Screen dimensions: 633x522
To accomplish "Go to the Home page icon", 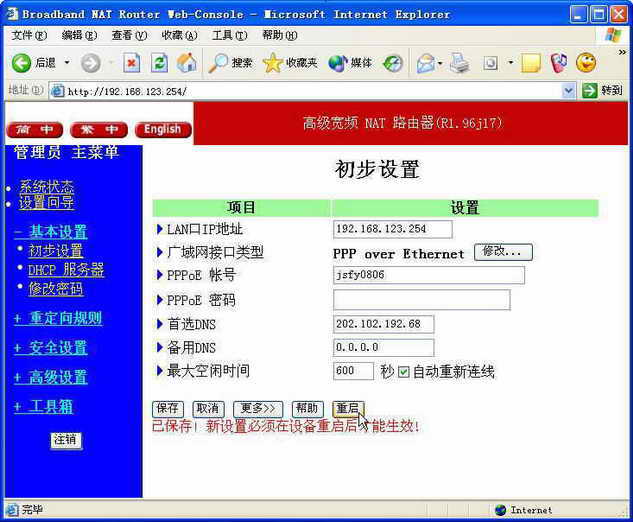I will coord(187,62).
